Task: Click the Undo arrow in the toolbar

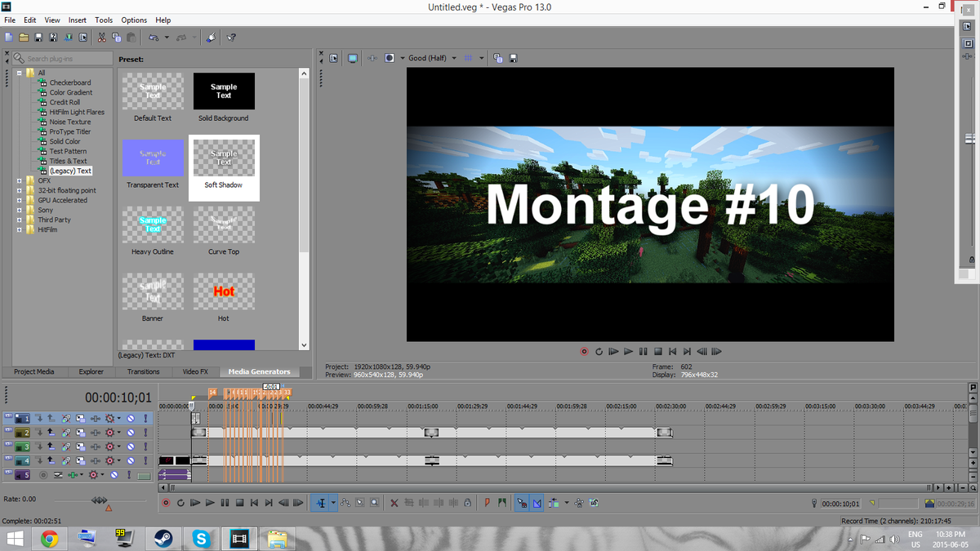Action: click(x=153, y=38)
